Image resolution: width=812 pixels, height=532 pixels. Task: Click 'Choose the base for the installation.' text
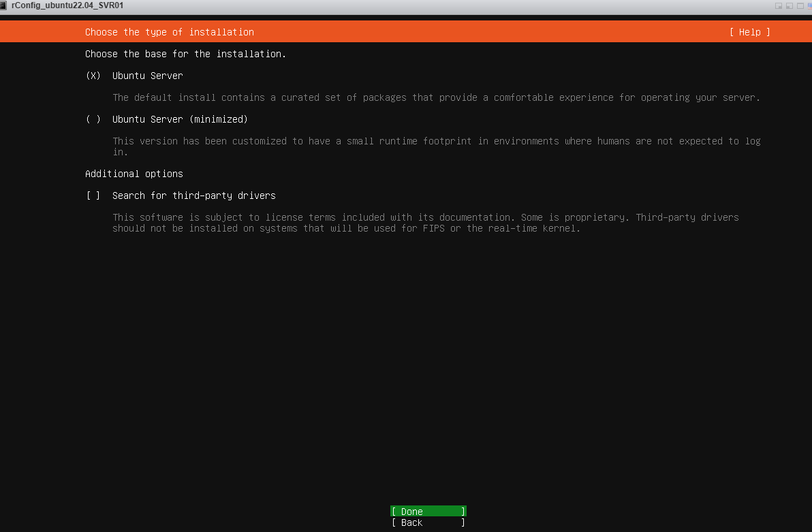[x=185, y=54]
